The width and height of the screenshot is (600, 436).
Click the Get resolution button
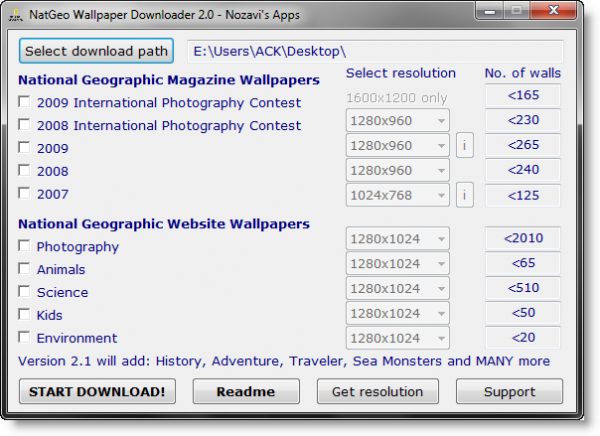pos(378,392)
